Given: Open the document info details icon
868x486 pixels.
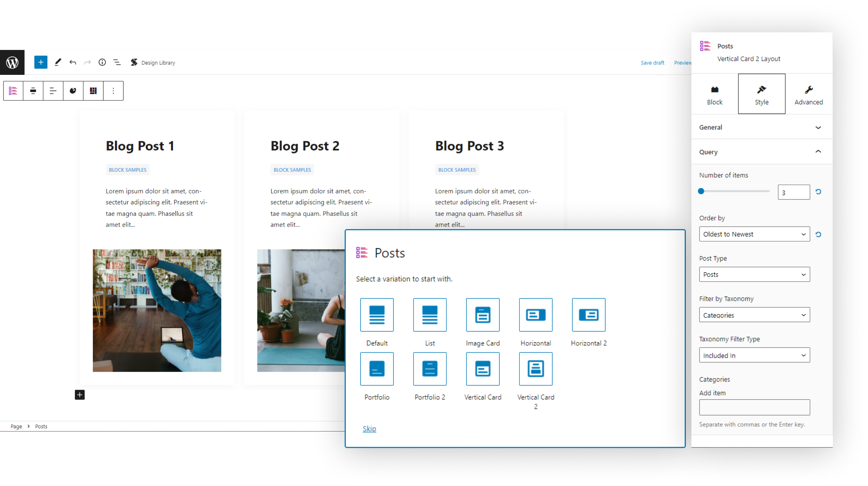Looking at the screenshot, I should click(102, 63).
